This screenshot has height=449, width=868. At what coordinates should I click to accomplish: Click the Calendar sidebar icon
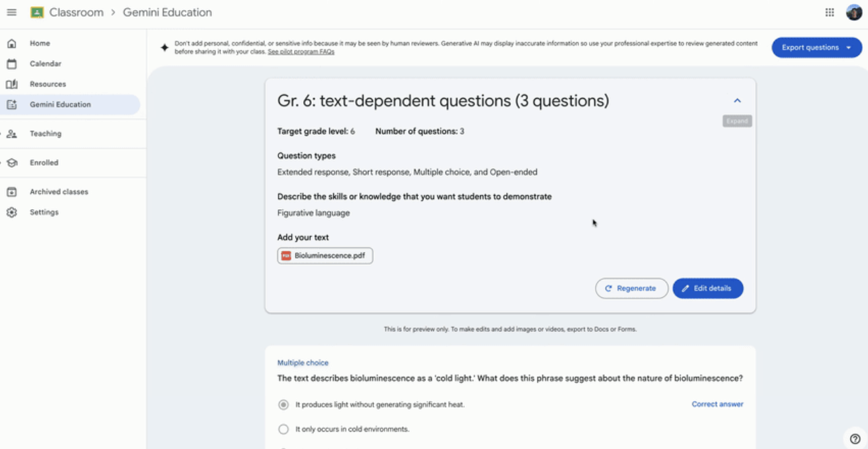pos(11,64)
